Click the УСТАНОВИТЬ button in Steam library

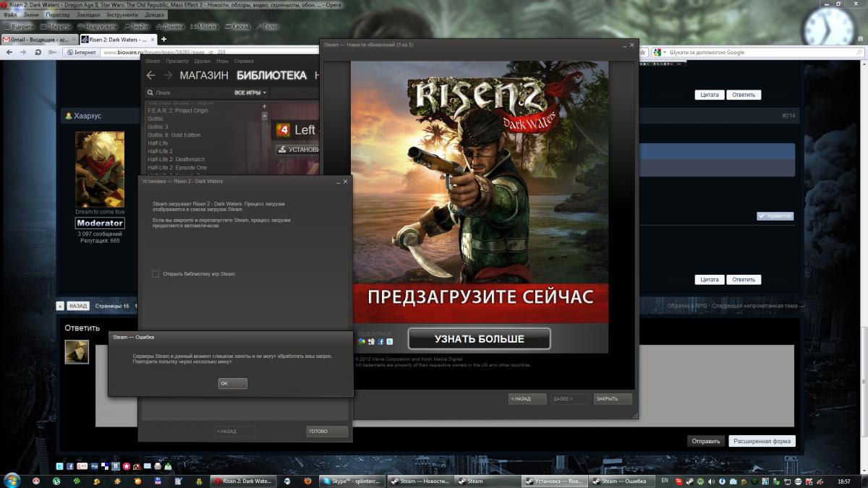click(298, 150)
